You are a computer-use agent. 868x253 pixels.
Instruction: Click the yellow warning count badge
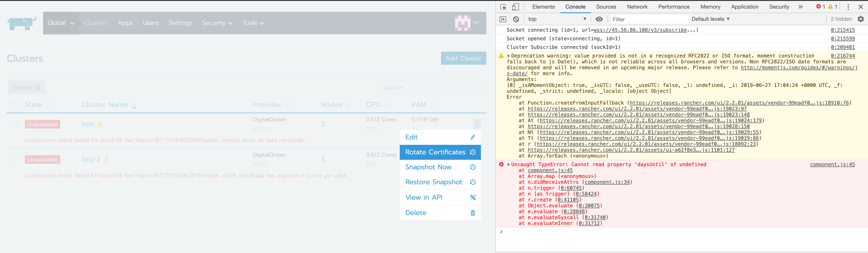(833, 7)
